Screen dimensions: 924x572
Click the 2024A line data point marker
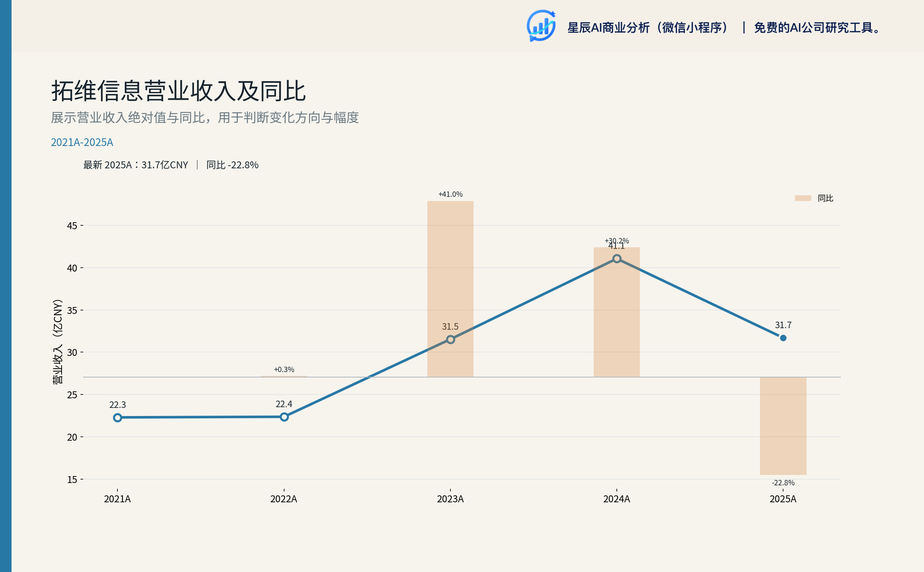(617, 258)
